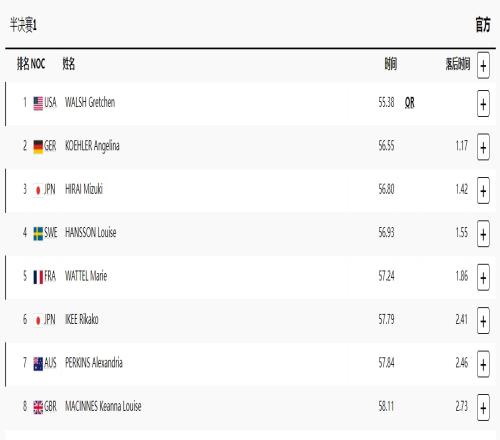Screen dimensions: 500x440
Task: Expand IKEE Rikako row details
Action: (x=483, y=321)
